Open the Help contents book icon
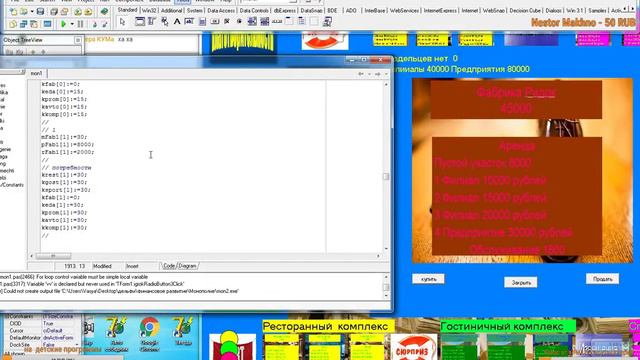Screen dimensions: 640x360 pos(104,11)
